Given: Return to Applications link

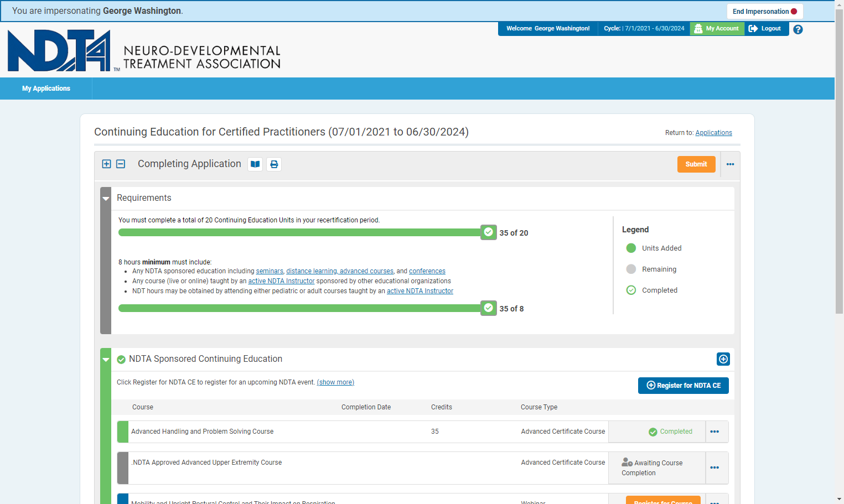Looking at the screenshot, I should pos(713,133).
